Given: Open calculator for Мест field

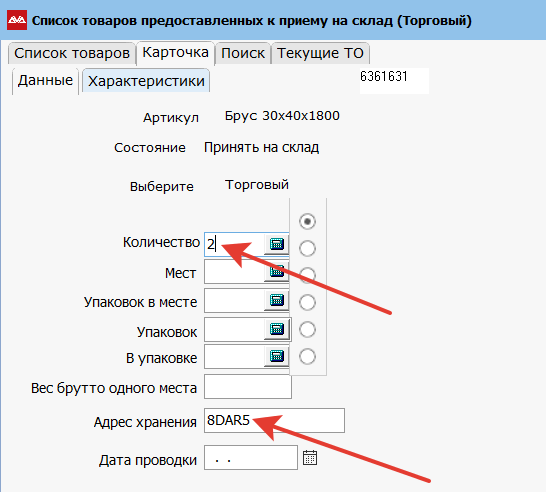Looking at the screenshot, I should [277, 271].
